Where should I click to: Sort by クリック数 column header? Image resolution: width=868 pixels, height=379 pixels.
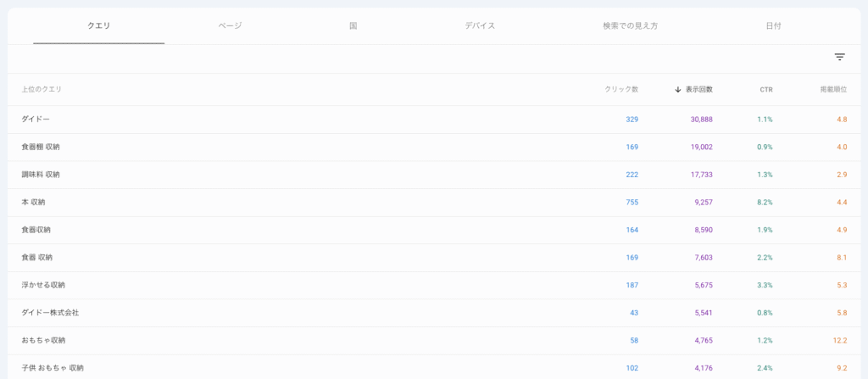pyautogui.click(x=621, y=90)
